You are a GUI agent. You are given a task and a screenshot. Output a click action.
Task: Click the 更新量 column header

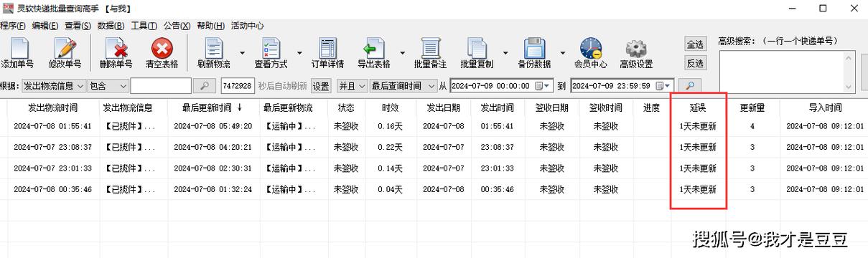tap(752, 107)
